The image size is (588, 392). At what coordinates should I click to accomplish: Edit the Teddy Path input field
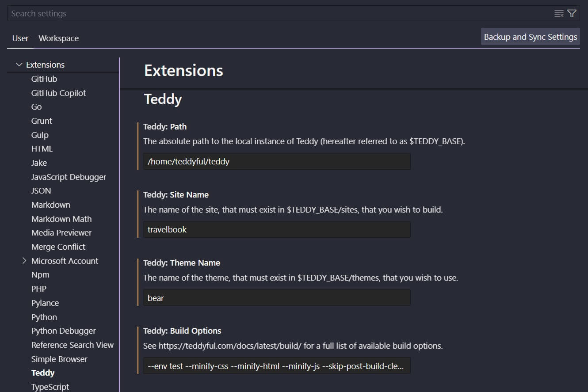[277, 161]
